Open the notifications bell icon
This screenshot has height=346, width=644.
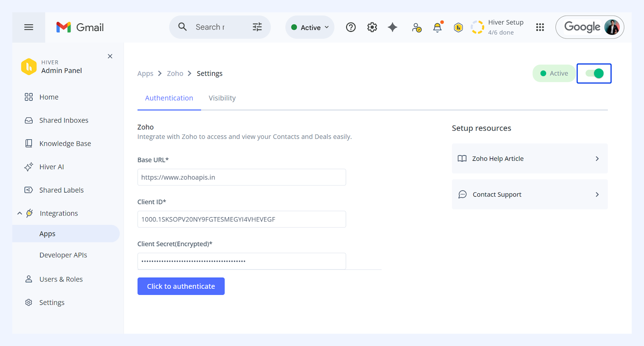pos(438,27)
